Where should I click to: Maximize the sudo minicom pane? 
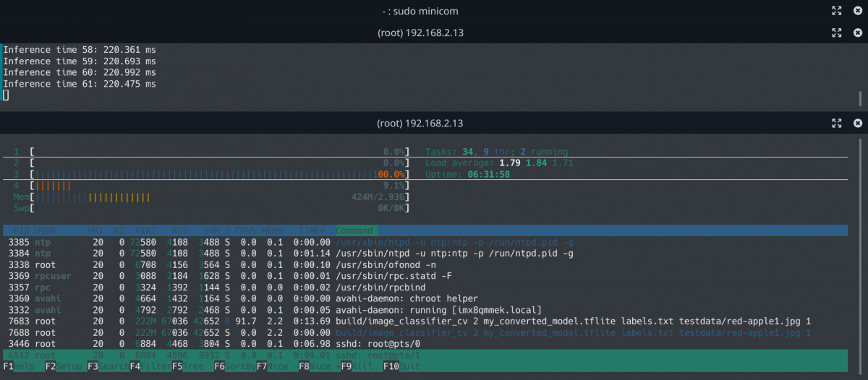[x=837, y=11]
